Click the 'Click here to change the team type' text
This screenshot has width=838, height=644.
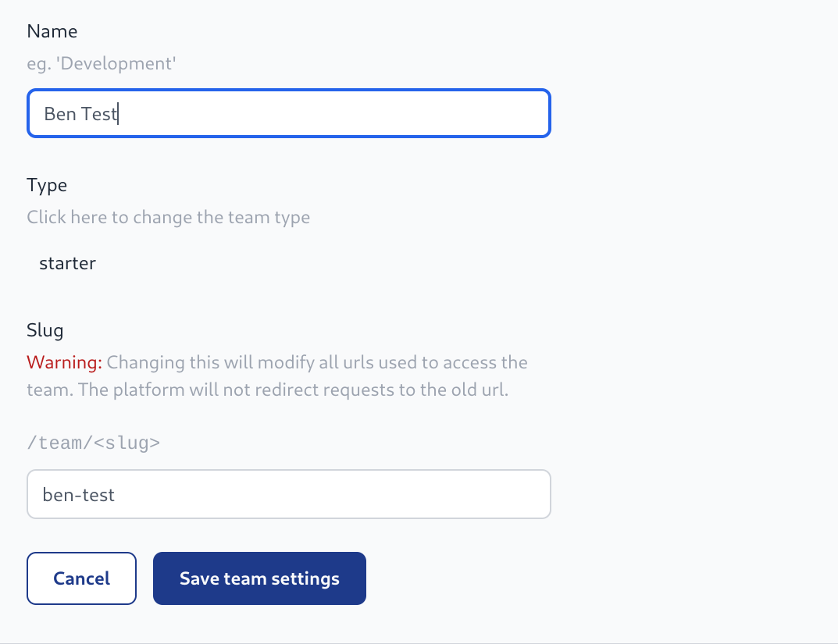pos(168,217)
